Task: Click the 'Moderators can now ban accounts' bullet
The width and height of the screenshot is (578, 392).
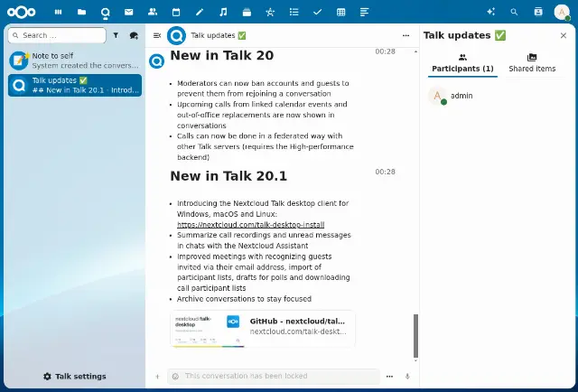Action: point(263,89)
